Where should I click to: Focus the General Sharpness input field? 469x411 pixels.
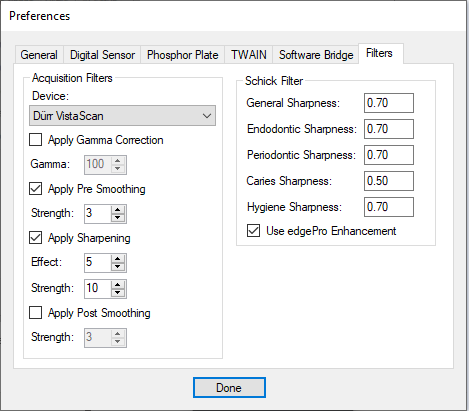389,103
